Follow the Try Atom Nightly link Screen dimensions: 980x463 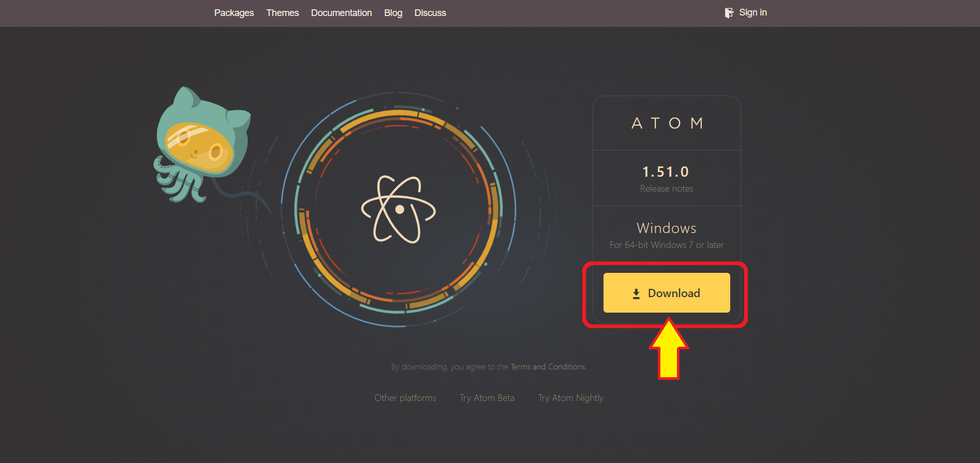point(571,398)
